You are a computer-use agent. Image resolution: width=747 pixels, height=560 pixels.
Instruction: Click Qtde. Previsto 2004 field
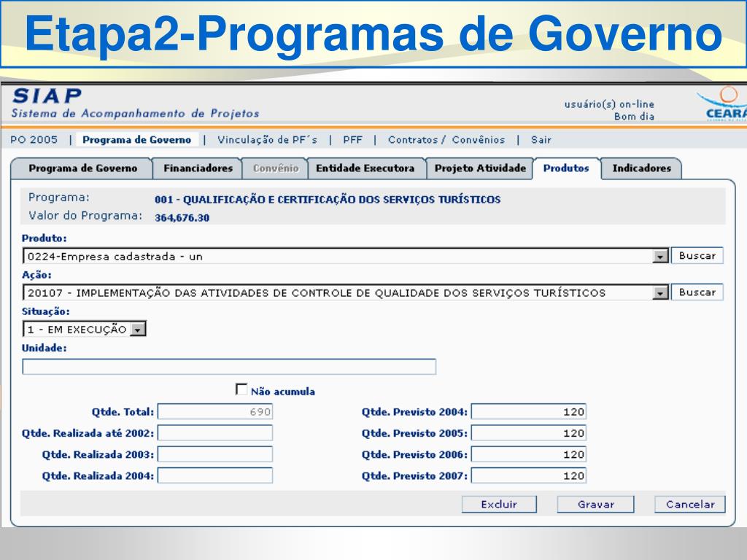(529, 411)
